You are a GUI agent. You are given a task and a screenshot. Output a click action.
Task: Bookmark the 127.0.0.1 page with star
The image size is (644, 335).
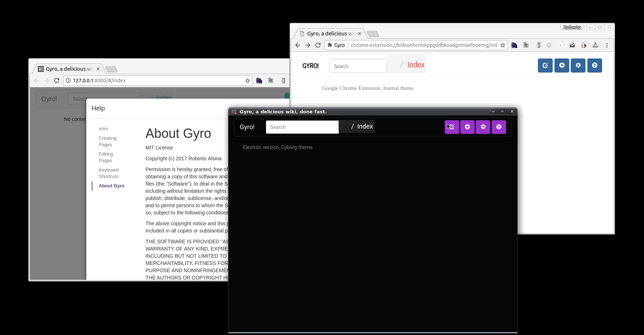pos(248,81)
